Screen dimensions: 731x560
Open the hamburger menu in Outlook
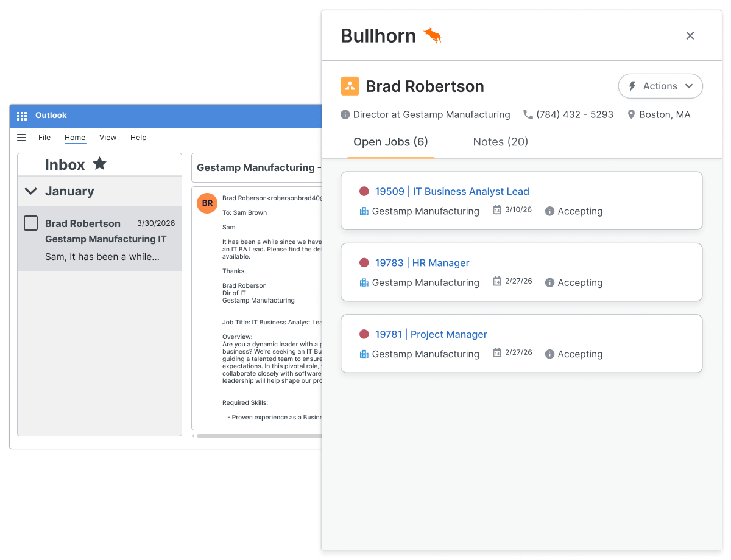21,138
